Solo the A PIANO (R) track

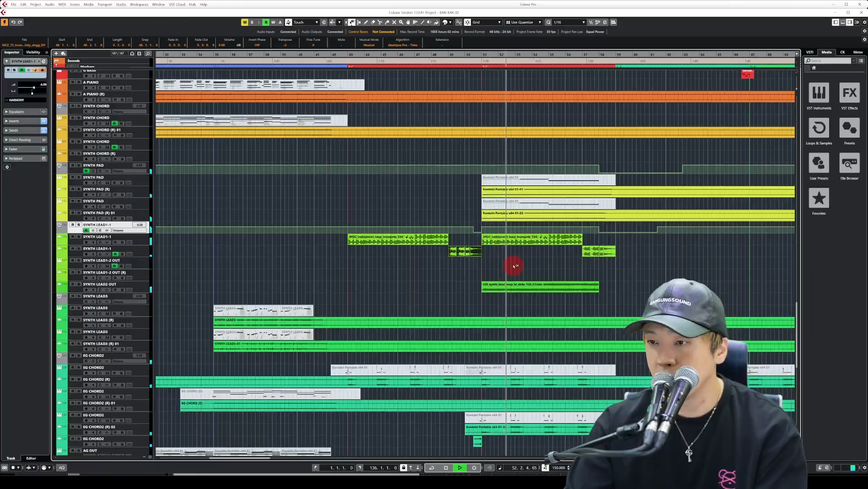tap(78, 94)
